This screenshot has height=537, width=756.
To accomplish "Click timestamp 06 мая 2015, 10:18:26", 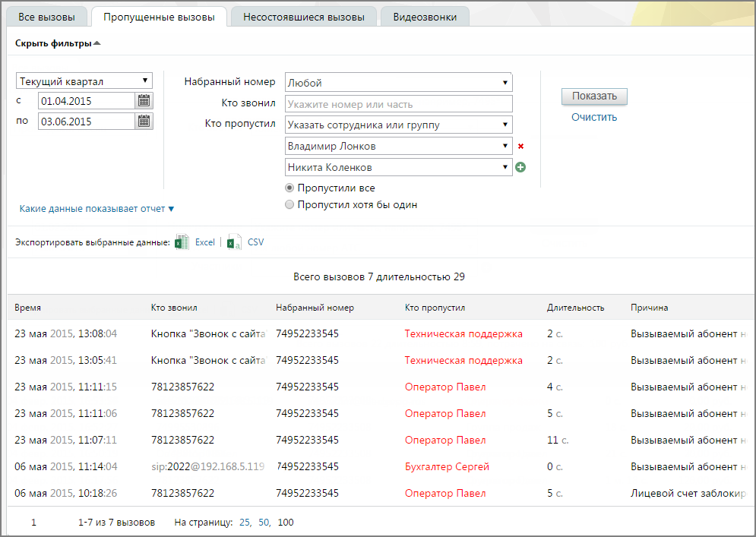I will tap(65, 493).
